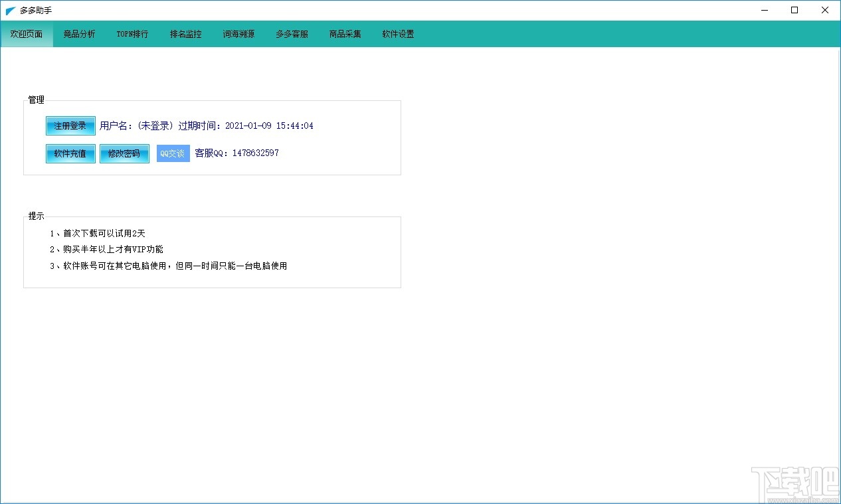Click the 多多助手 app icon in the title bar
Viewport: 841px width, 504px height.
10,11
